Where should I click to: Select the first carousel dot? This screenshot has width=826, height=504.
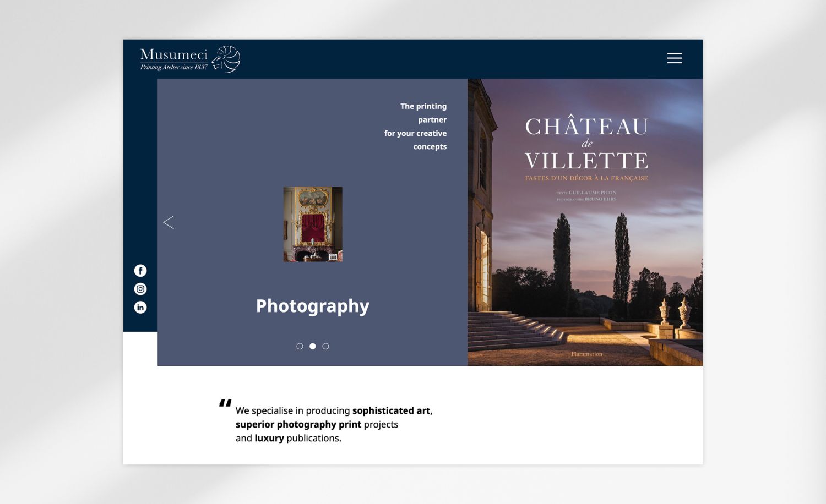pyautogui.click(x=300, y=346)
